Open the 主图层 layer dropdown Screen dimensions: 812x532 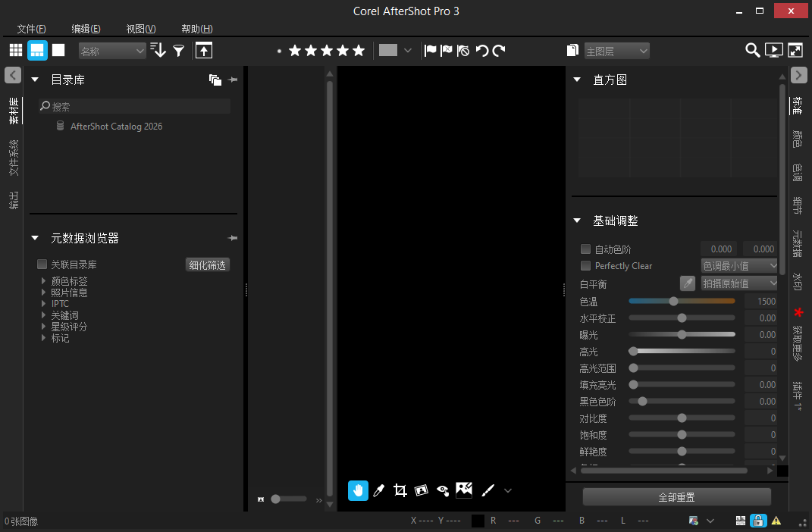(x=616, y=51)
